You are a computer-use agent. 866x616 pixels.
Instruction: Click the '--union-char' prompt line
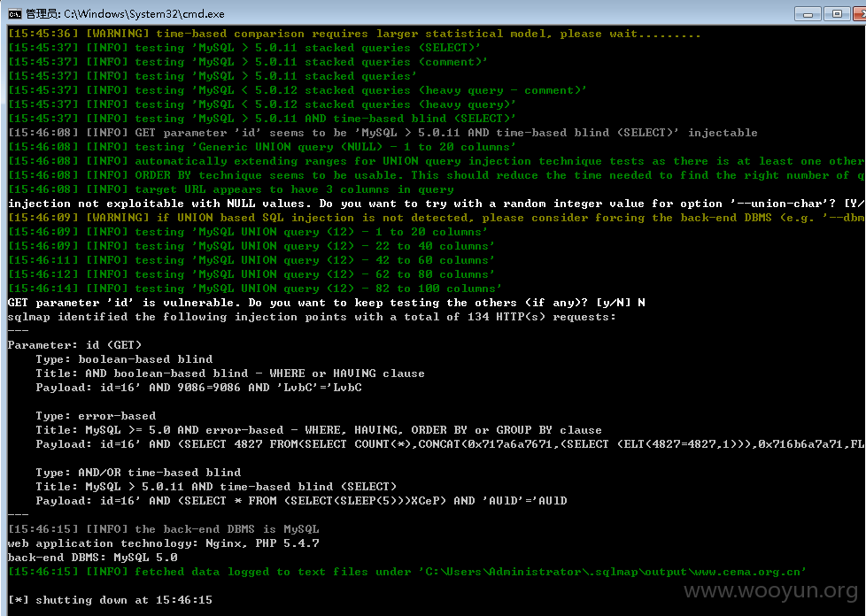click(x=436, y=204)
